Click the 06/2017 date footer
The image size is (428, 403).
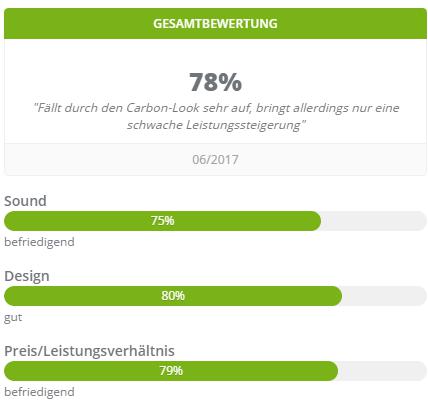[x=215, y=159]
